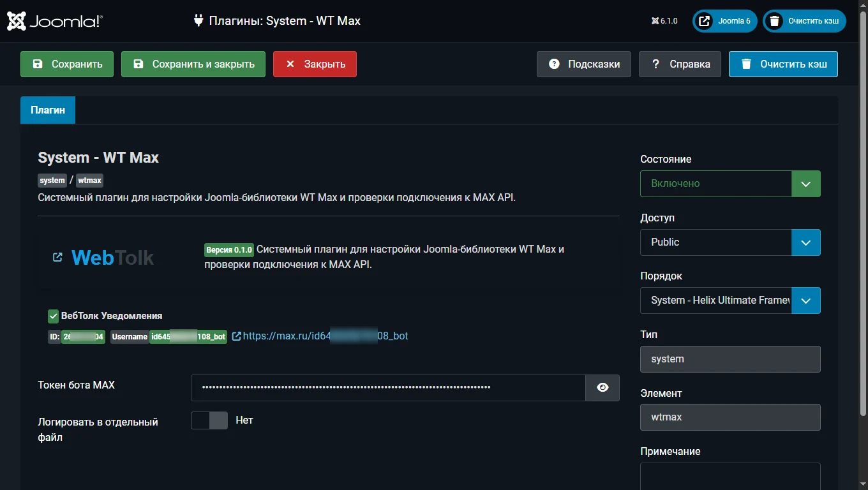The height and width of the screenshot is (490, 868).
Task: Click the red Закрыть button
Action: (x=315, y=64)
